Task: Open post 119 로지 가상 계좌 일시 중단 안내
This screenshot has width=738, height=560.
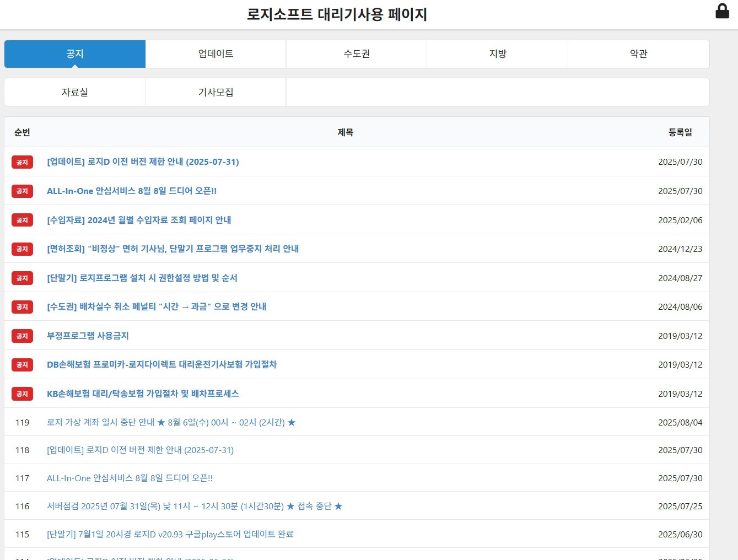Action: (171, 422)
